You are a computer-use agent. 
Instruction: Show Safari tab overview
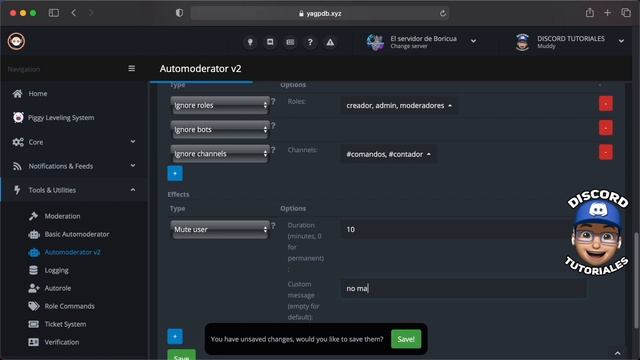pos(626,13)
